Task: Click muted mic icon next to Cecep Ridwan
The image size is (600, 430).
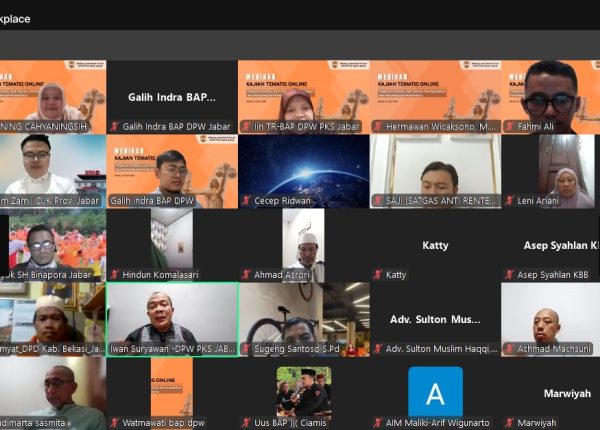Action: [246, 200]
